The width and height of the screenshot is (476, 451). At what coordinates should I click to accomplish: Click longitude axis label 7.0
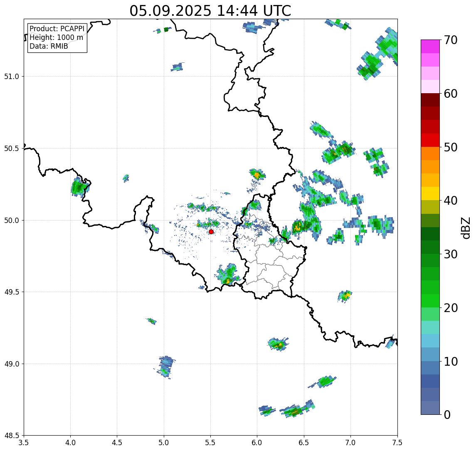(x=350, y=443)
